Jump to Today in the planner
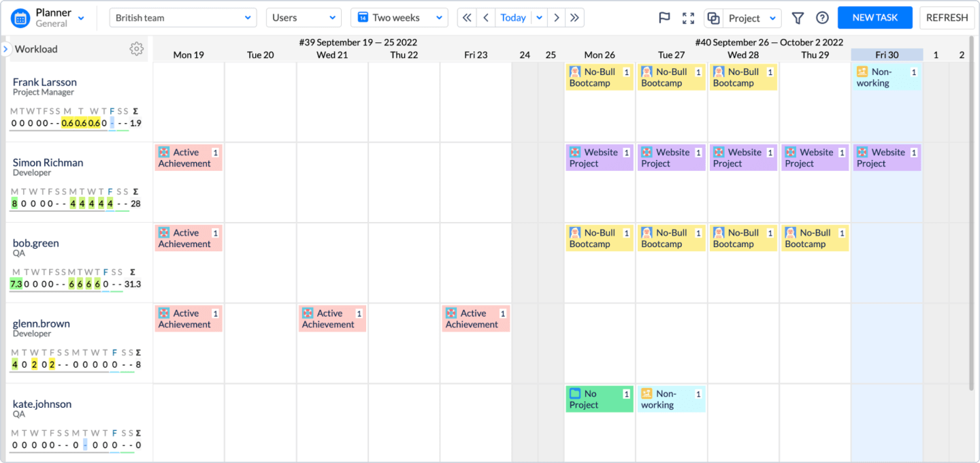This screenshot has height=463, width=980. click(513, 18)
